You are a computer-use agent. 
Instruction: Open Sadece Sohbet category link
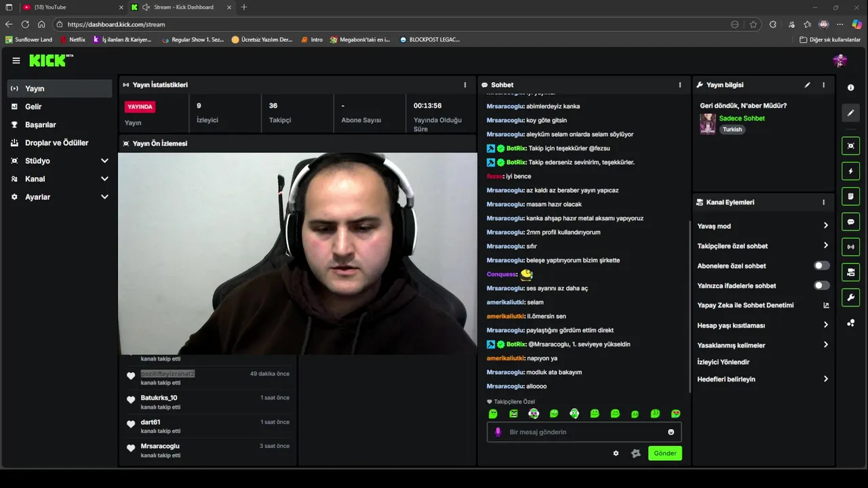742,118
